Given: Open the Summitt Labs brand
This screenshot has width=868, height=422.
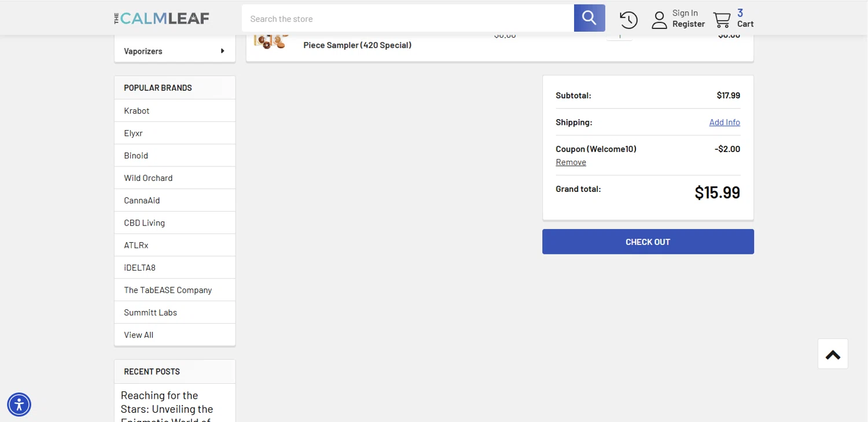Looking at the screenshot, I should coord(150,313).
